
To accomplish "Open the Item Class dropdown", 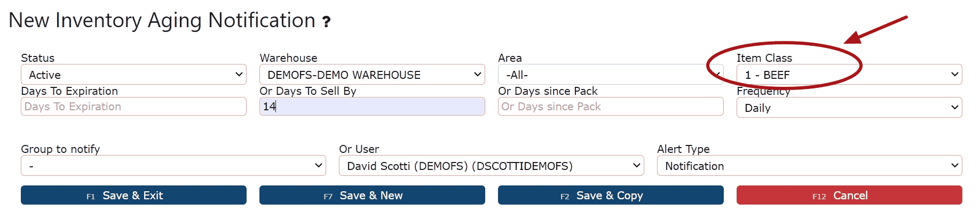I will pos(849,75).
